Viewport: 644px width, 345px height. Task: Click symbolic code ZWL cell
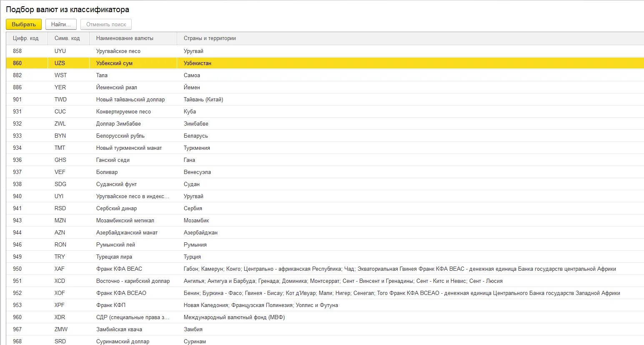[69, 123]
